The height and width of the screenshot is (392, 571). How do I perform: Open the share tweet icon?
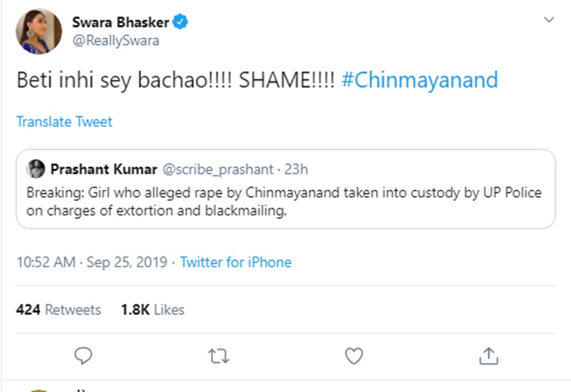(490, 356)
